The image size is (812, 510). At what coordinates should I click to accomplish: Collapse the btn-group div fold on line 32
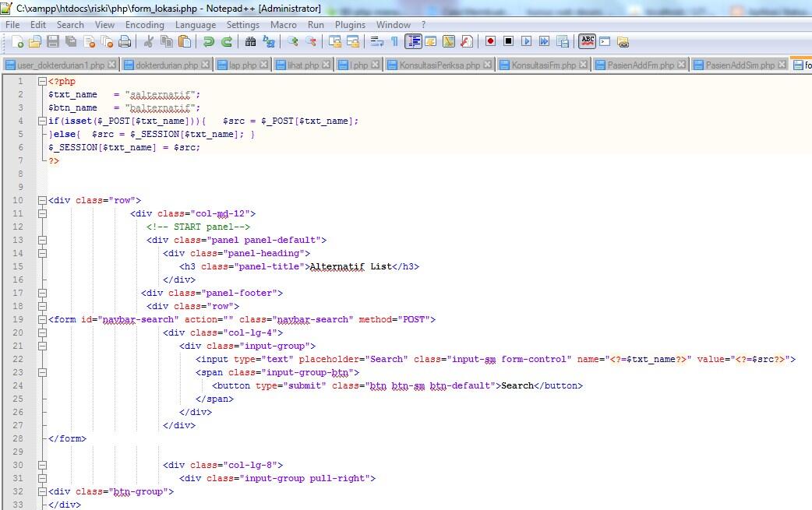click(42, 491)
